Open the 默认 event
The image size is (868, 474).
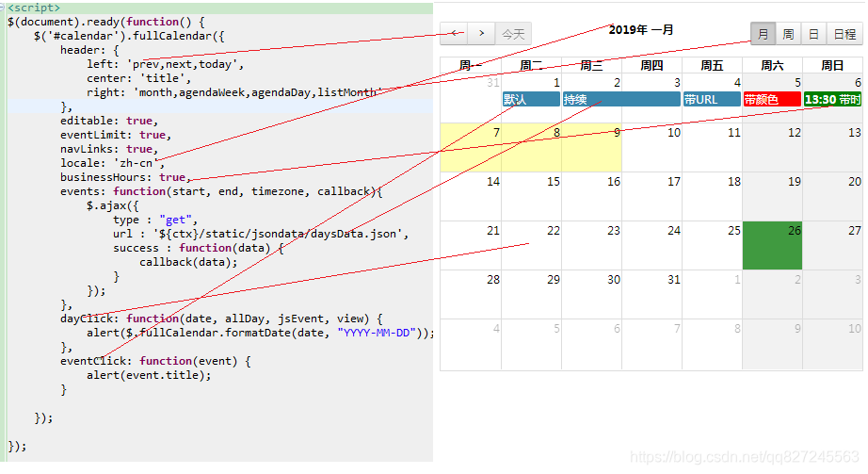(531, 99)
